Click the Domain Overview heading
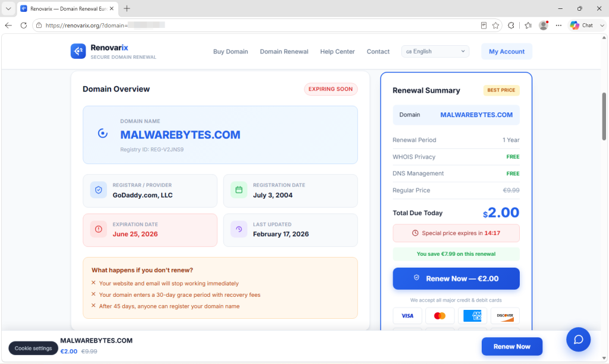The image size is (609, 364). 116,89
